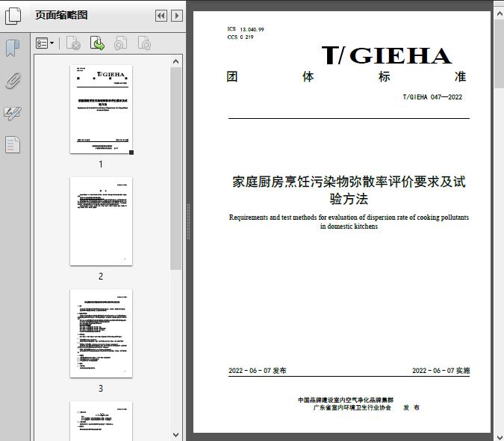Open the attachments paperclip panel
This screenshot has height=441, width=504.
(x=13, y=81)
